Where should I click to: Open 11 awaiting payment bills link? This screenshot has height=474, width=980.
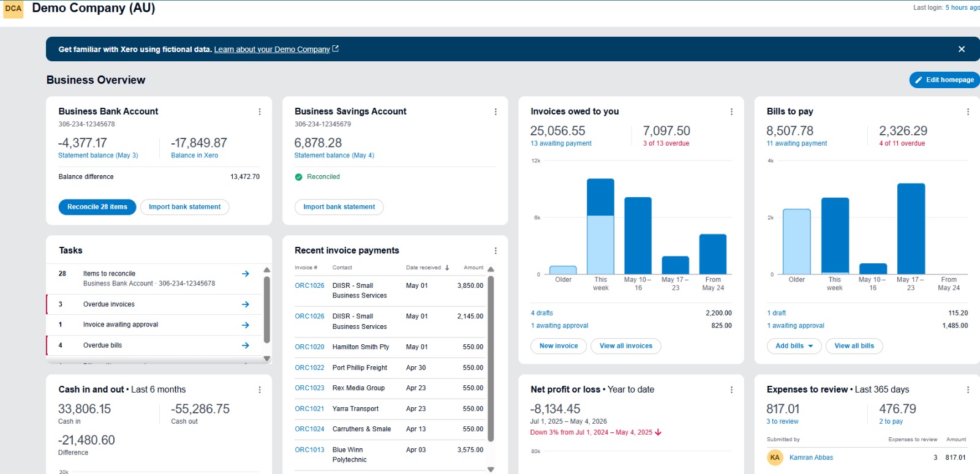point(797,143)
